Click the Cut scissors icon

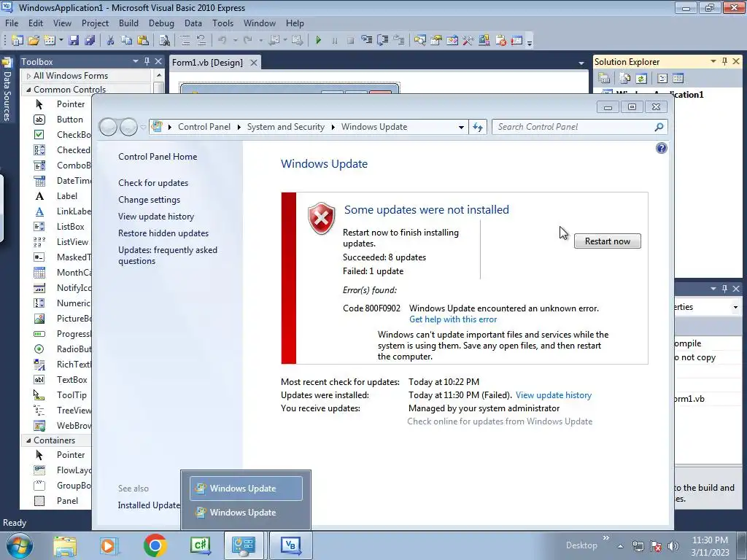110,41
